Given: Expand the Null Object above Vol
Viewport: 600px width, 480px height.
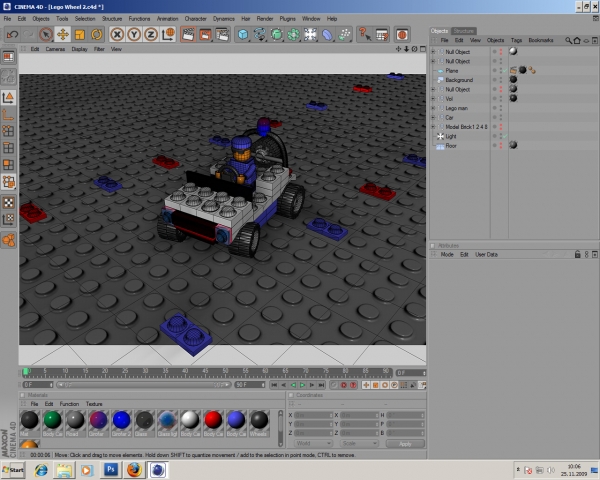Looking at the screenshot, I should 433,90.
